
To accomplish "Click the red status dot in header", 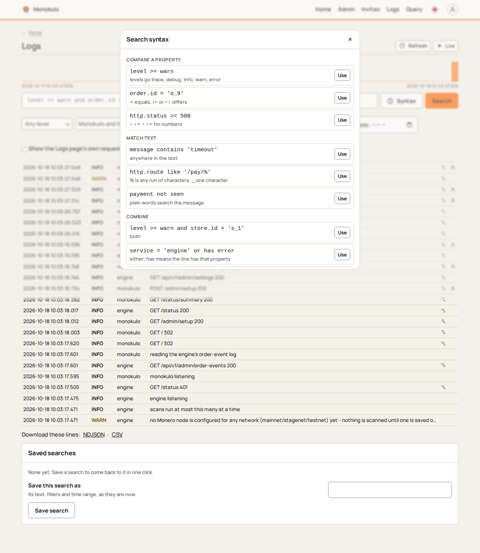I will pos(435,10).
